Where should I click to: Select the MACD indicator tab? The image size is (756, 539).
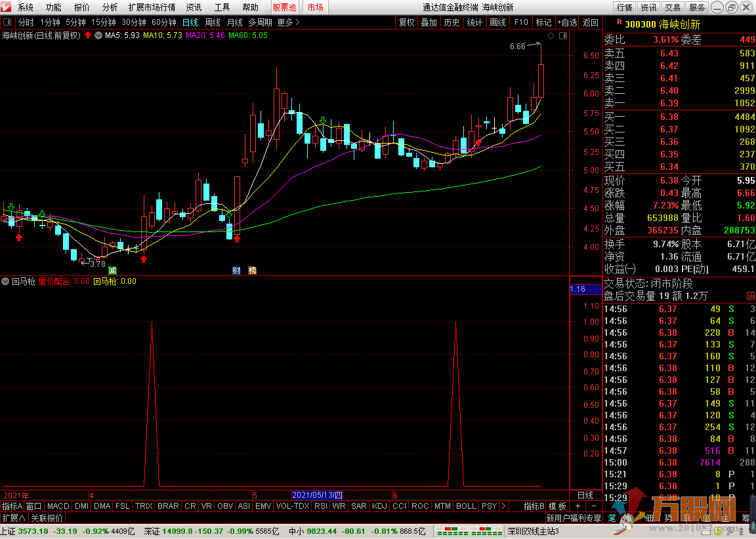(x=58, y=506)
